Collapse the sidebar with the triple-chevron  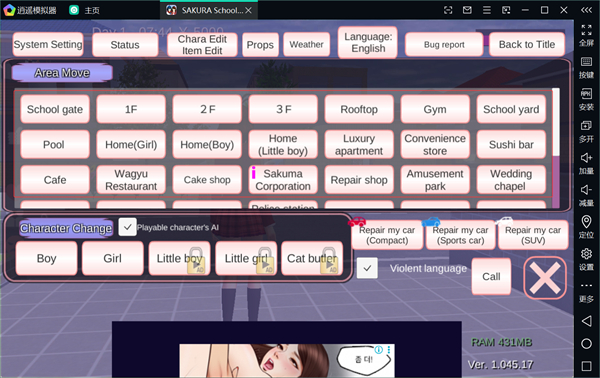click(x=586, y=10)
